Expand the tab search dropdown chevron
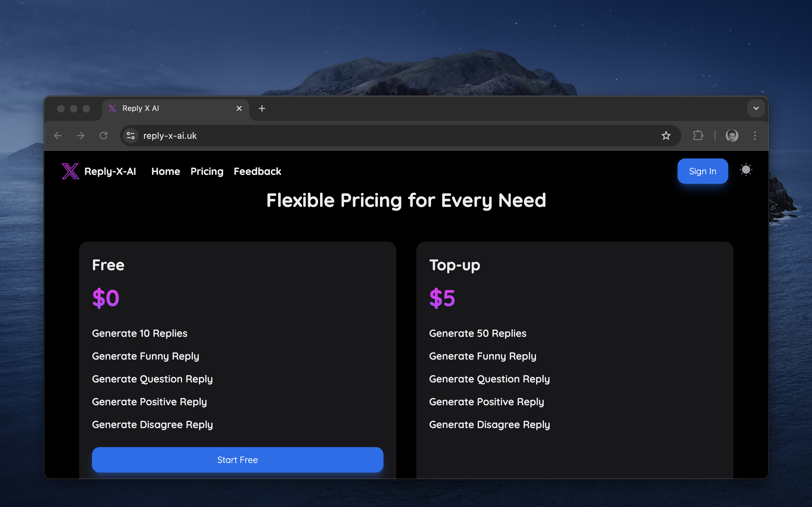This screenshot has height=507, width=812. [756, 108]
